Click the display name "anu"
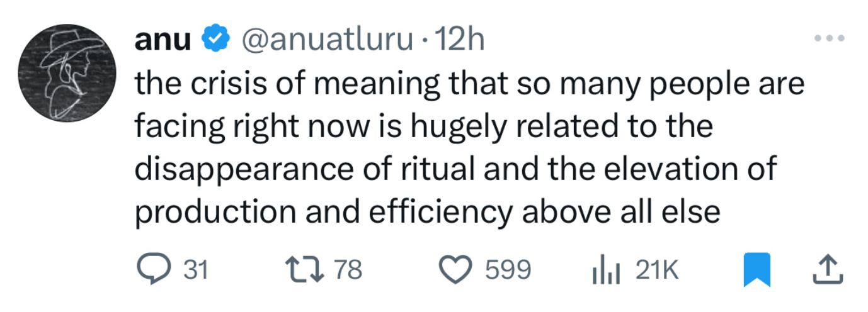Screen dimensions: 868x312 [x=162, y=42]
